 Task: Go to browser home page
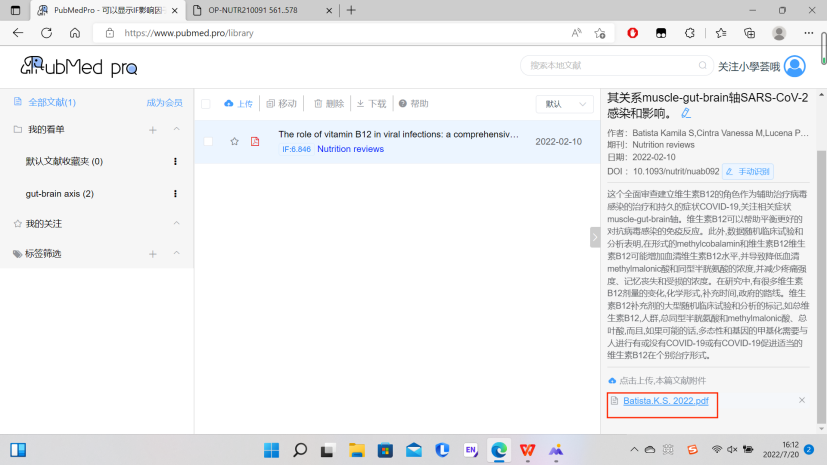click(x=75, y=33)
